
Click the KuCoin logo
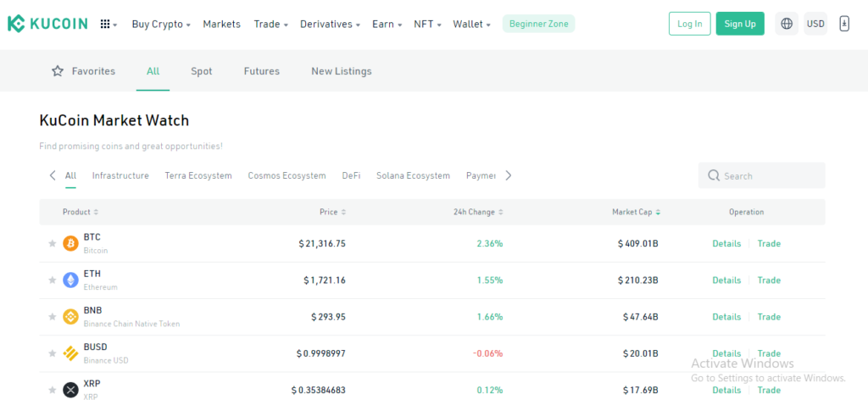coord(47,24)
